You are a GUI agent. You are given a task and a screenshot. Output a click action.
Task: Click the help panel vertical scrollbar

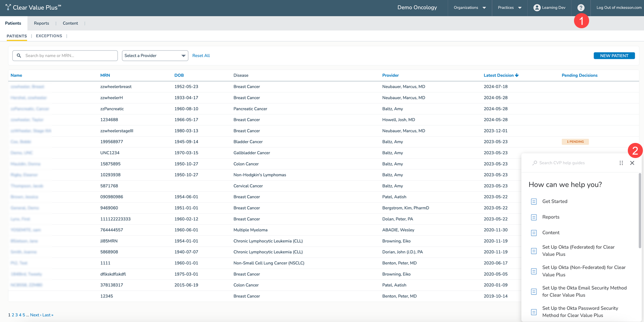[639, 211]
